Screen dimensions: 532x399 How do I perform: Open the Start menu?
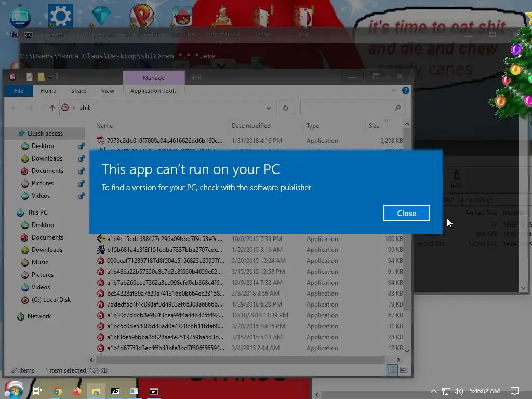13,390
